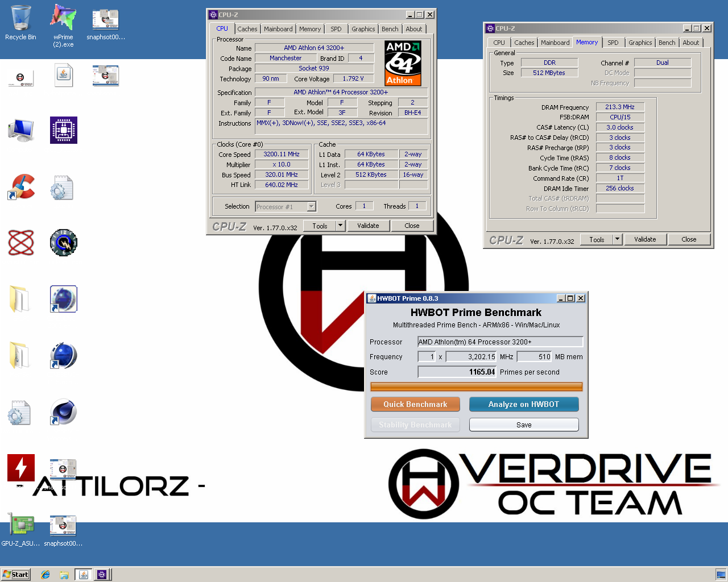Click Tools button in CPU-Z CPU window
Screen dimensions: 728x582
coord(320,226)
